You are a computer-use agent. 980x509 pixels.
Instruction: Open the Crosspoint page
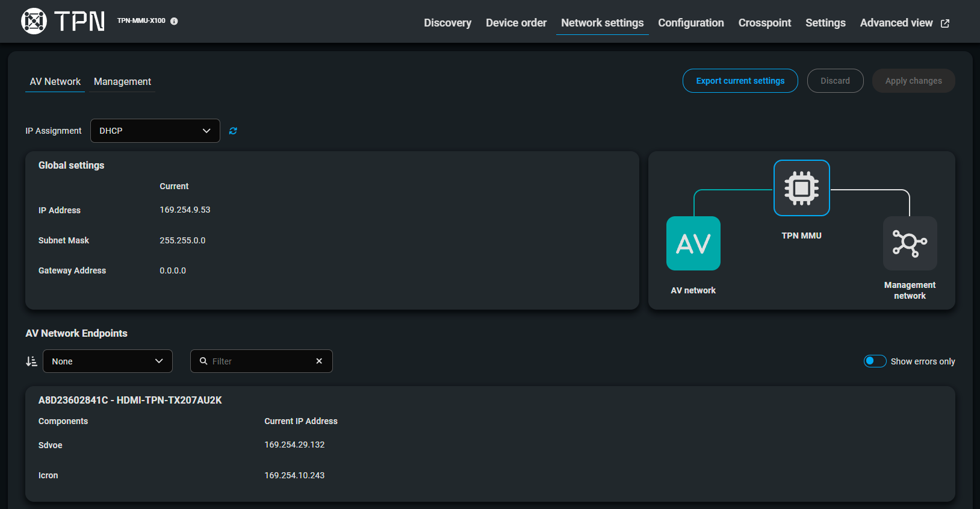tap(764, 23)
